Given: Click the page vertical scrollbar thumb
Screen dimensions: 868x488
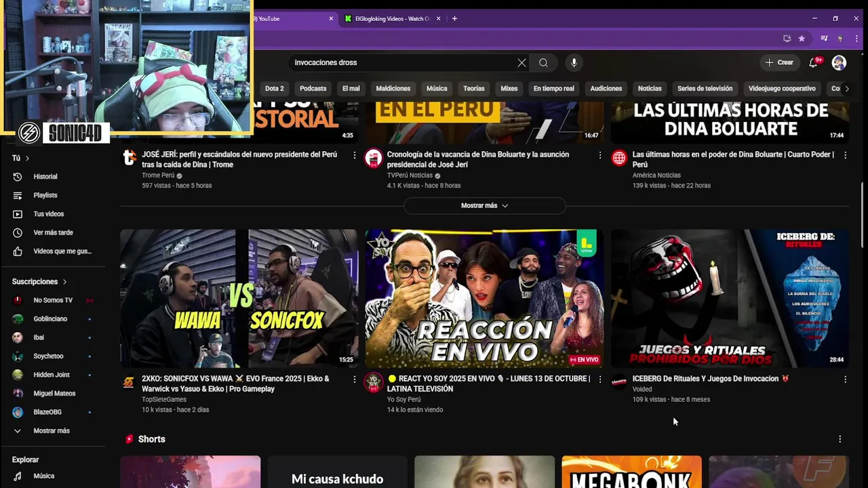Looking at the screenshot, I should click(863, 215).
